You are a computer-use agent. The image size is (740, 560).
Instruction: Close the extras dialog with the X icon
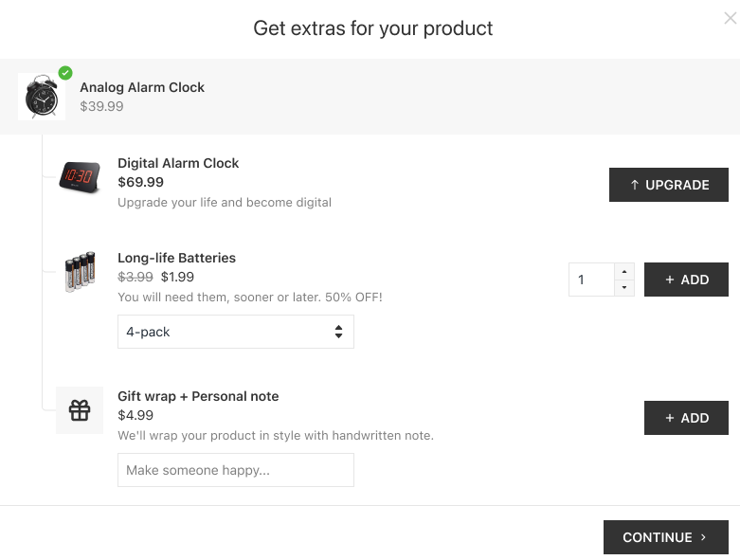730,19
